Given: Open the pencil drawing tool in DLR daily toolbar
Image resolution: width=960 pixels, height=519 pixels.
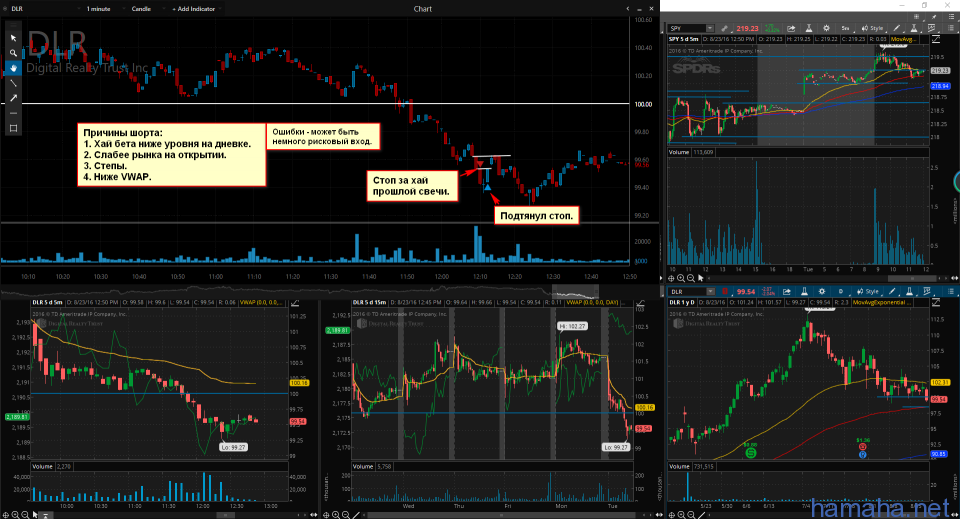Looking at the screenshot, I should tap(892, 291).
